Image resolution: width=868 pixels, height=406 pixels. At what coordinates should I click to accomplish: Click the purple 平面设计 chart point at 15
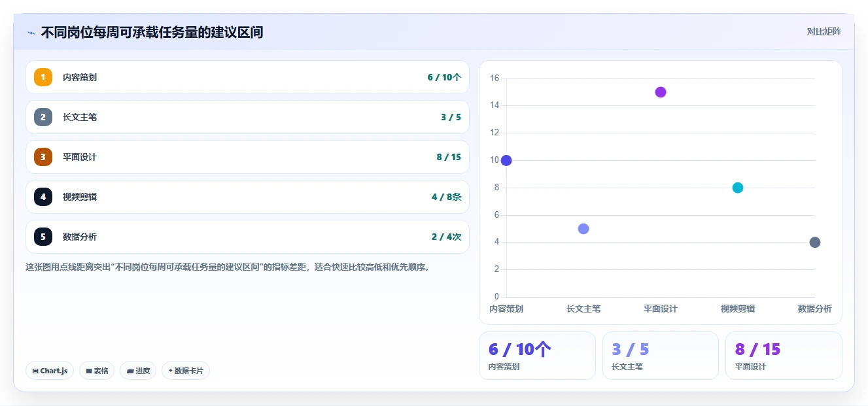click(x=661, y=92)
